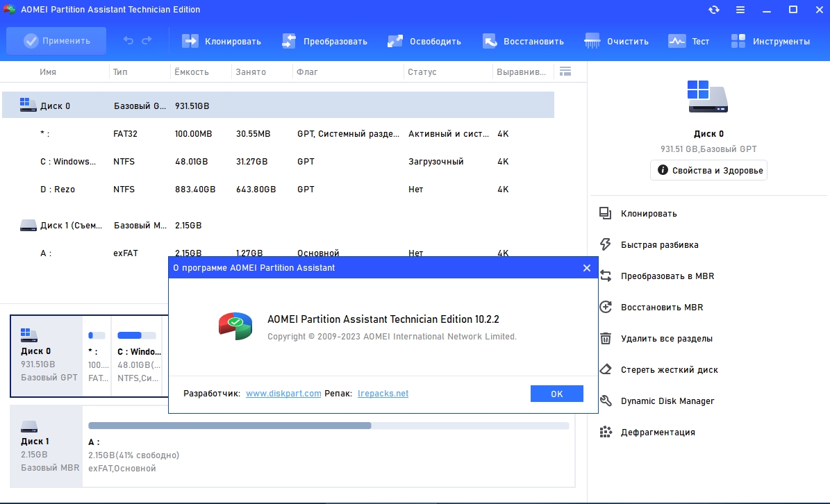Open the www.diskpart.com developer link
Image resolution: width=830 pixels, height=504 pixels.
pos(283,394)
